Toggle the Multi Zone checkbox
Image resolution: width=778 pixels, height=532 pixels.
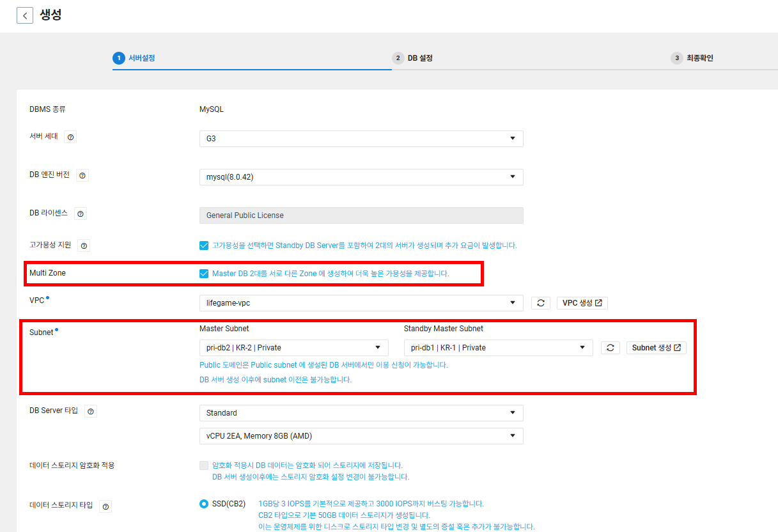[x=204, y=274]
